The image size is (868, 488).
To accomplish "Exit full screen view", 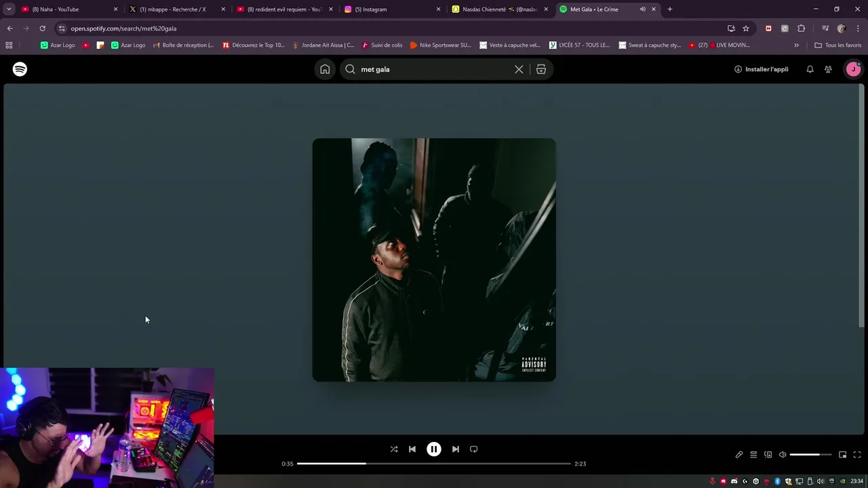I will [857, 455].
